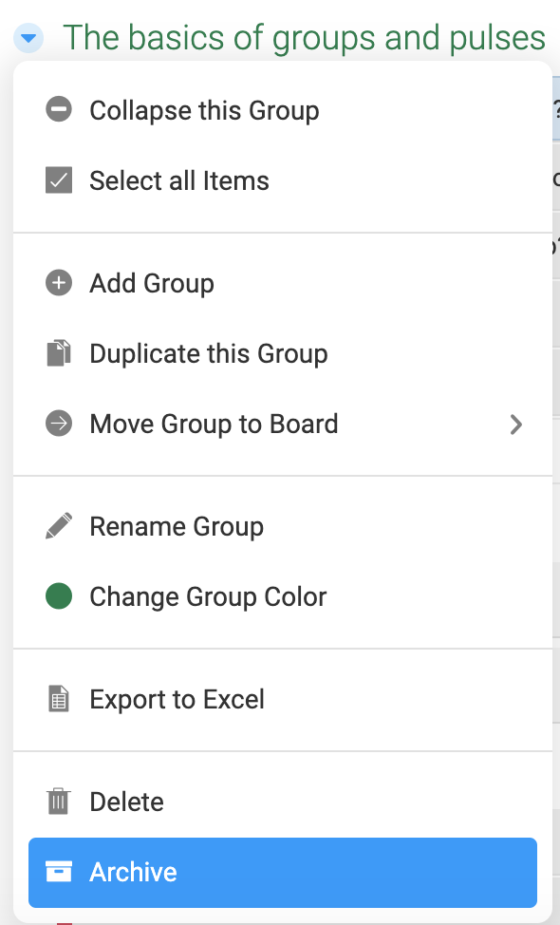
Task: Click the plus circle icon for Add Group
Action: click(x=58, y=283)
